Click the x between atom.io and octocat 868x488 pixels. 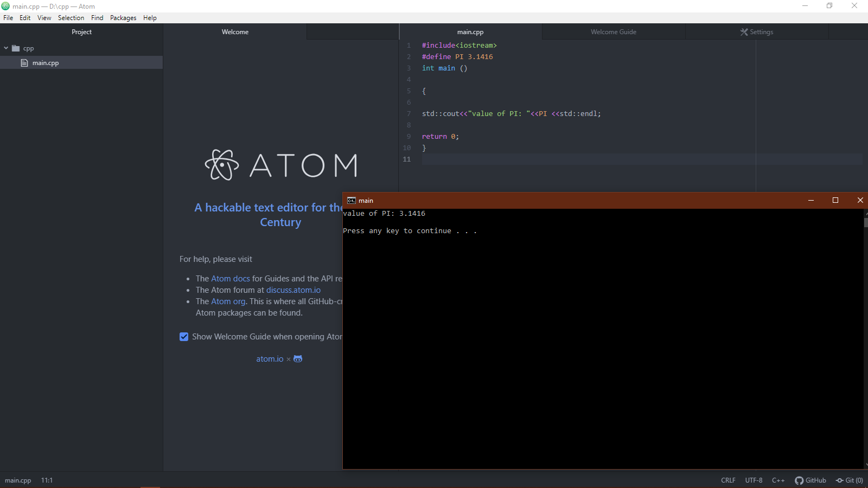288,359
